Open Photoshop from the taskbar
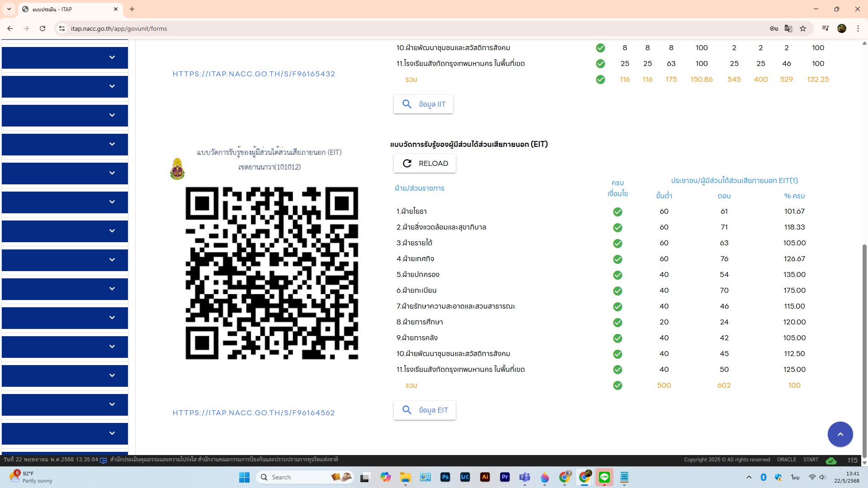The width and height of the screenshot is (868, 488). pyautogui.click(x=445, y=477)
